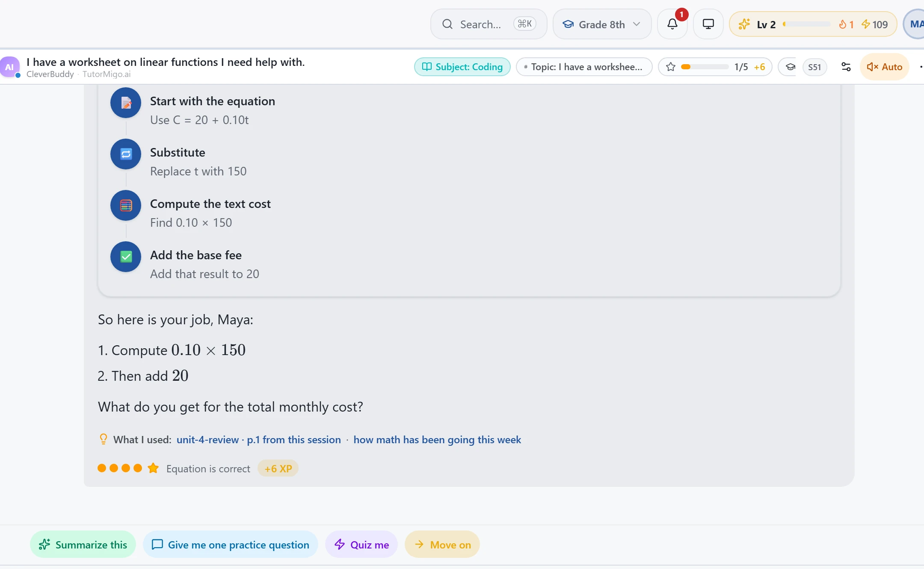Screen dimensions: 924x569
Task: Click the monitor display icon
Action: [x=708, y=24]
